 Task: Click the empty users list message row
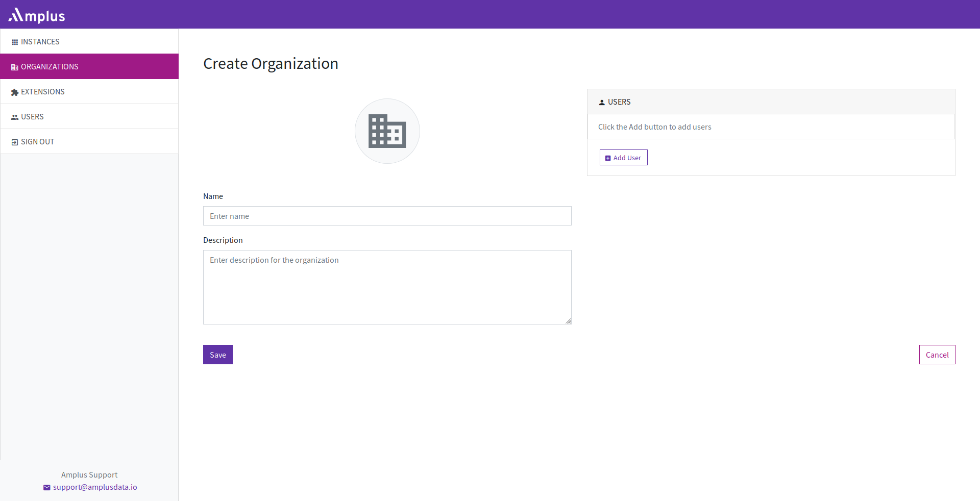pyautogui.click(x=771, y=127)
